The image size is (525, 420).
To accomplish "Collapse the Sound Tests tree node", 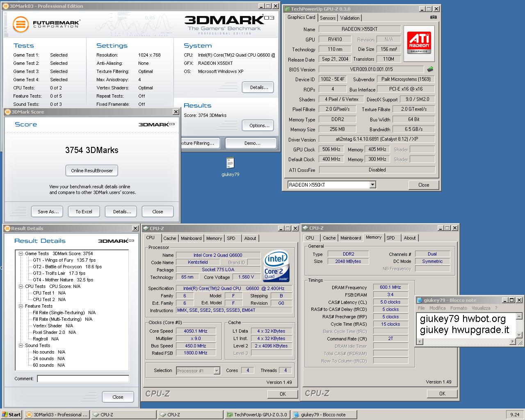I will [21, 345].
